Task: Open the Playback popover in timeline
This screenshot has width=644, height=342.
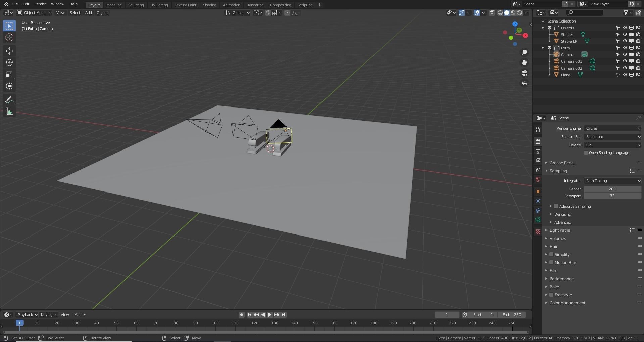Action: tap(27, 315)
